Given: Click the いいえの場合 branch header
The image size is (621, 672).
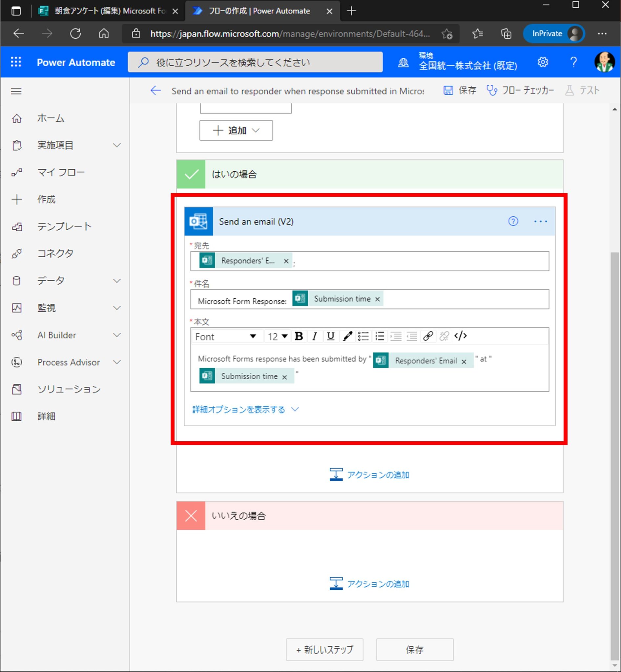Looking at the screenshot, I should [370, 516].
